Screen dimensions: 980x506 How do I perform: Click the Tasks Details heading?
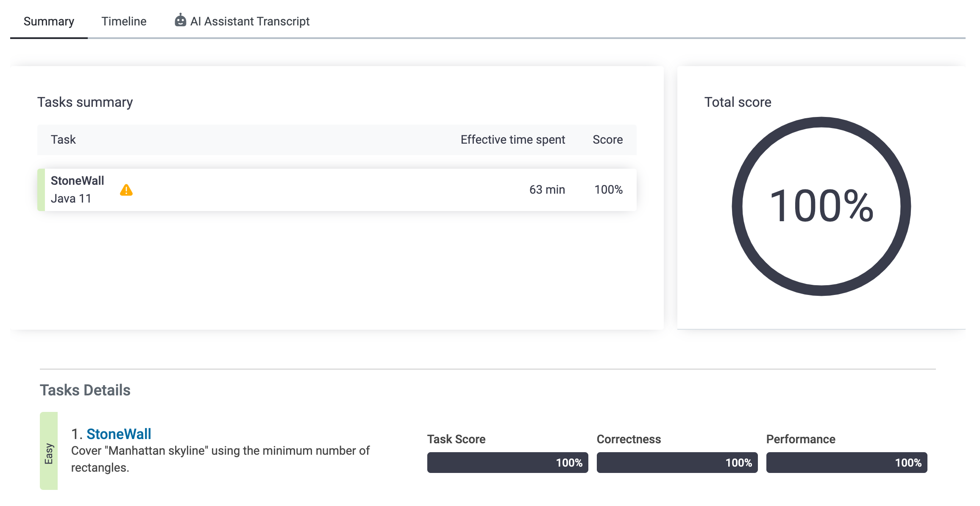[x=85, y=390]
